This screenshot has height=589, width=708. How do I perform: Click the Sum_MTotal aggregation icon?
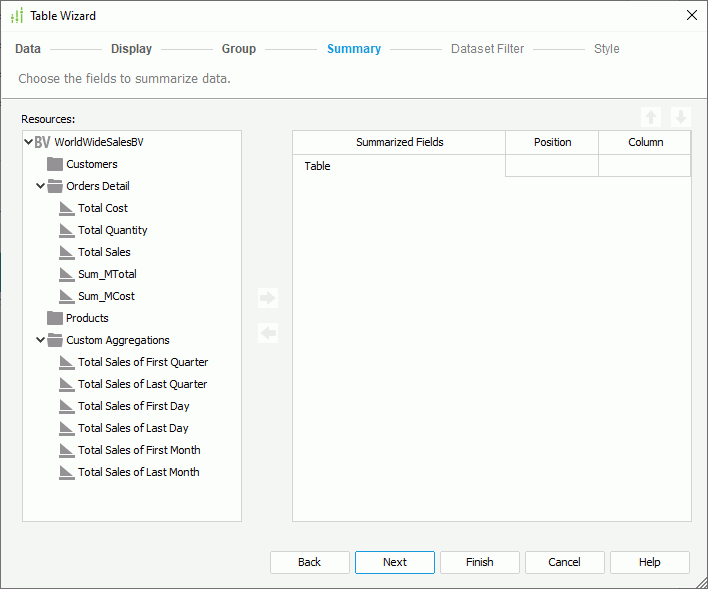[x=67, y=274]
